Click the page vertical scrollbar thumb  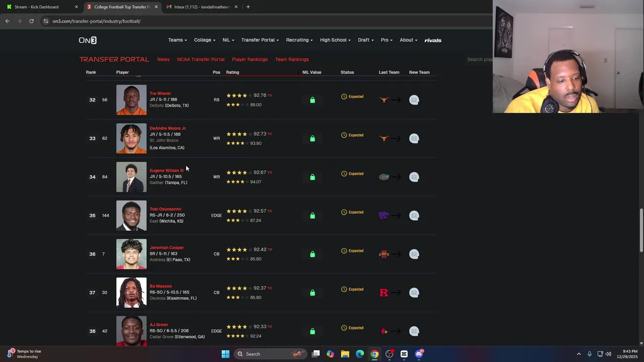(x=641, y=230)
